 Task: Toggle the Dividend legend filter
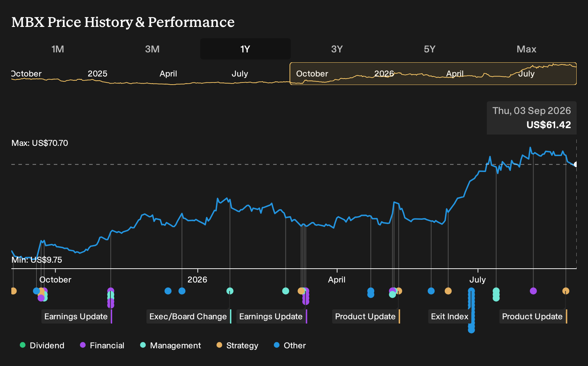click(x=42, y=345)
